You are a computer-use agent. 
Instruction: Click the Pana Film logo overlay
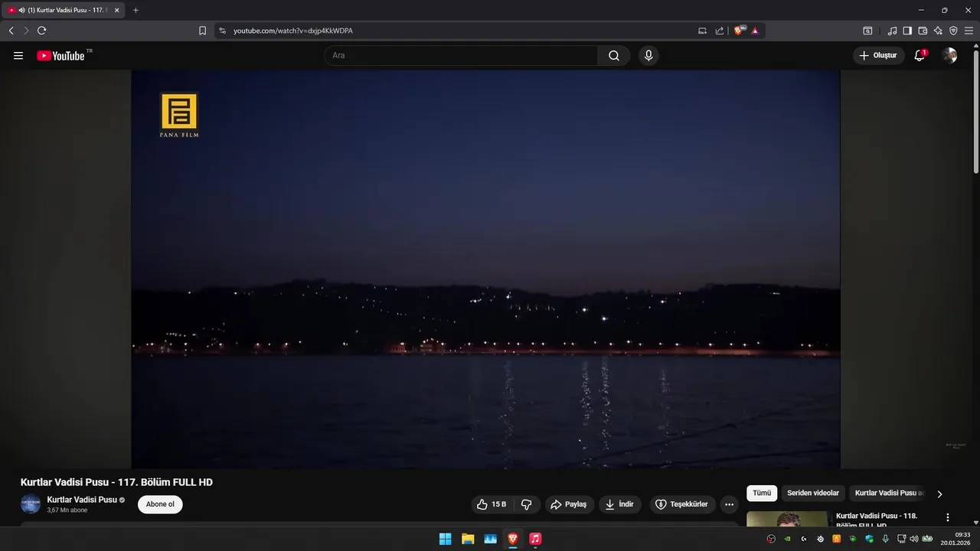(x=179, y=116)
